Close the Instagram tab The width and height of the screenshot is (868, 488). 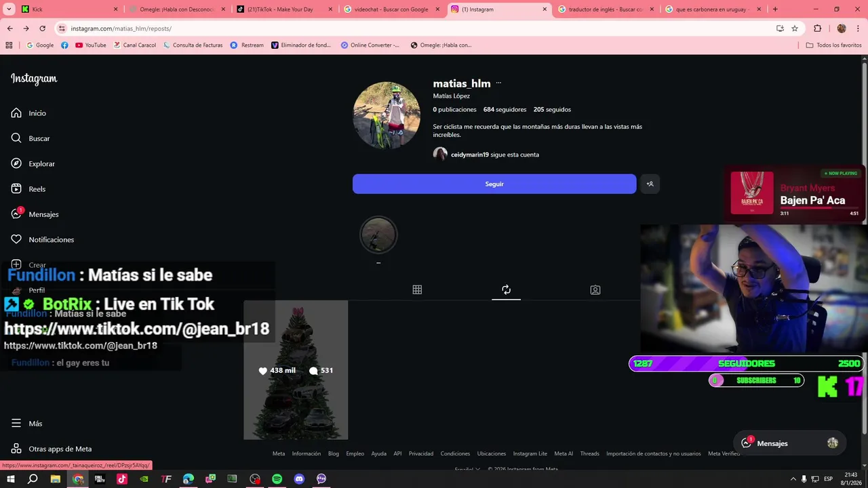[x=545, y=9]
